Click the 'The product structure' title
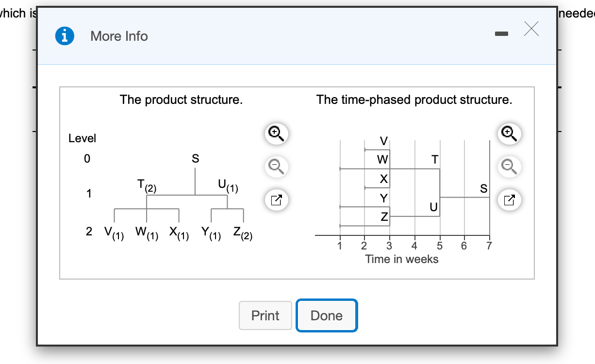The width and height of the screenshot is (595, 364). tap(182, 99)
